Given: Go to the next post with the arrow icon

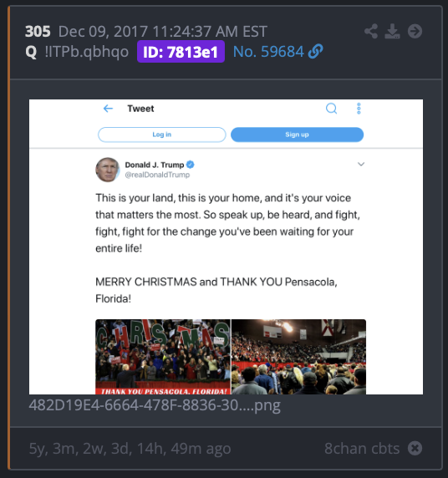Looking at the screenshot, I should pos(415,31).
